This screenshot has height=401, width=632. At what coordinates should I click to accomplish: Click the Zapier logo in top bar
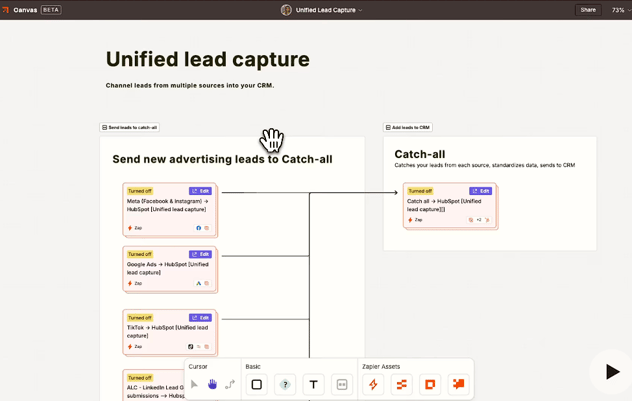coord(5,10)
